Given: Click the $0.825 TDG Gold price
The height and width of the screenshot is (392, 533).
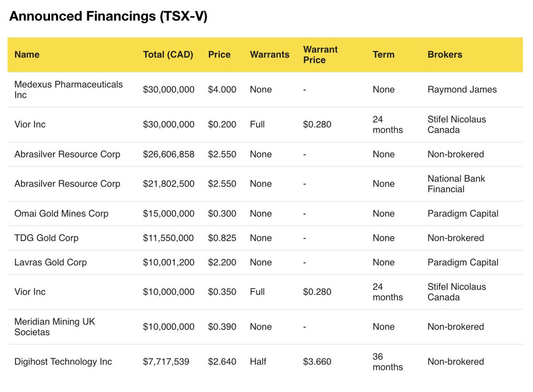Looking at the screenshot, I should point(222,238).
